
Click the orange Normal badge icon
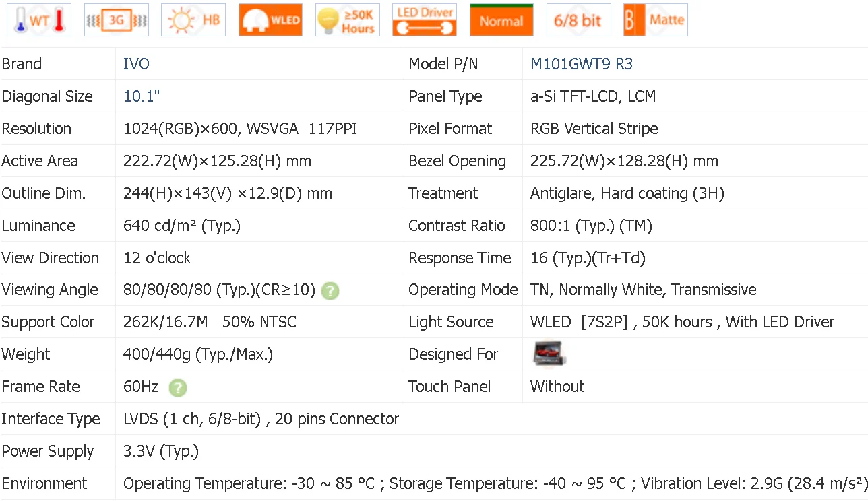[x=501, y=20]
